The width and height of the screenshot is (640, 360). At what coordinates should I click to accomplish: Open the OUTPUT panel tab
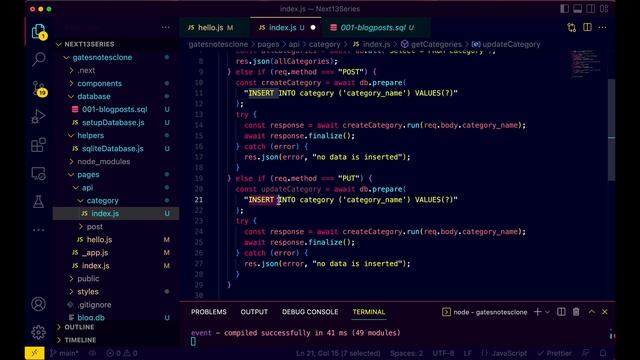(254, 312)
